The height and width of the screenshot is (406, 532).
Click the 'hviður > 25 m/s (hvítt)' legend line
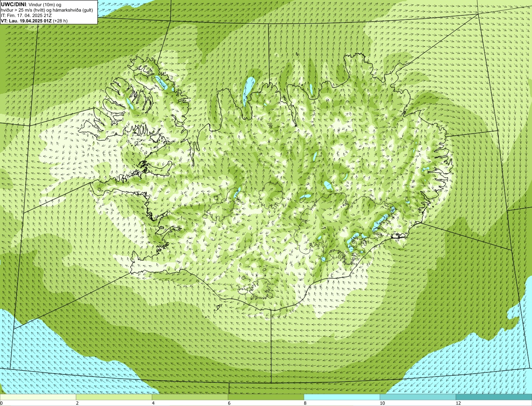click(x=47, y=10)
